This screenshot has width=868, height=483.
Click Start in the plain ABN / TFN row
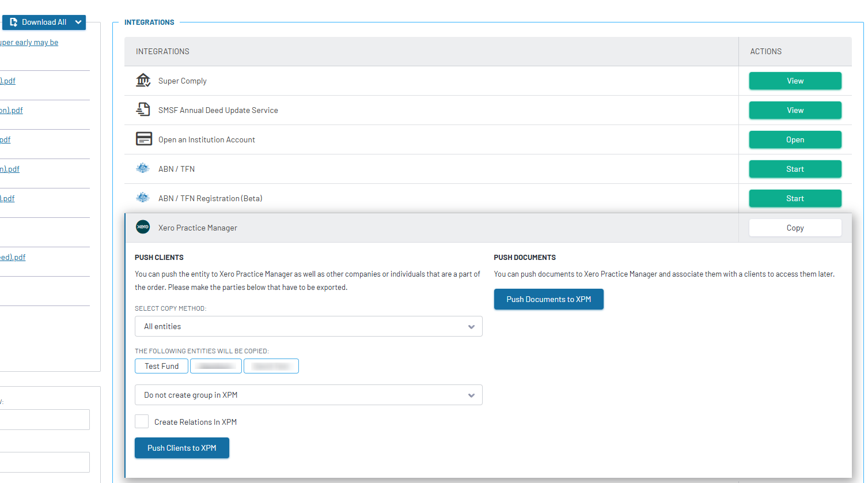795,169
